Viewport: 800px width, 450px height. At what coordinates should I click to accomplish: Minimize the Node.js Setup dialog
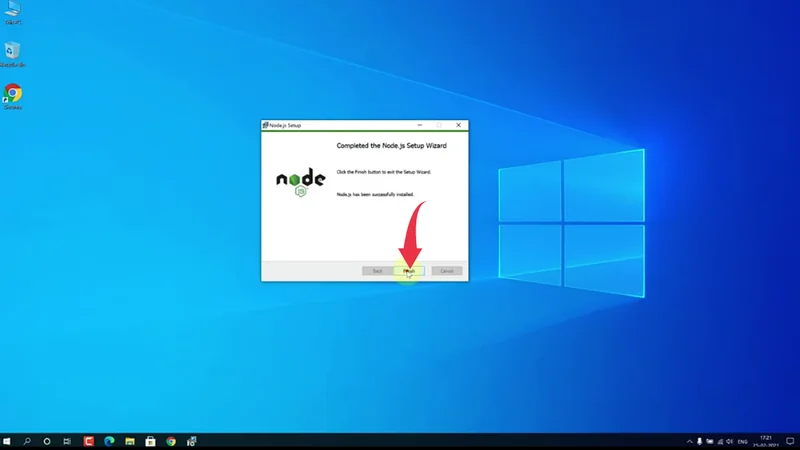point(420,125)
